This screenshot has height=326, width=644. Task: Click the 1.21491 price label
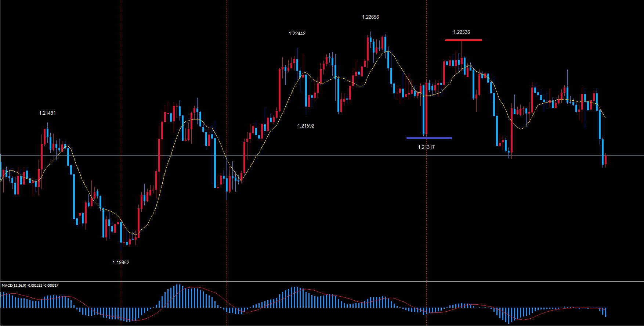47,113
